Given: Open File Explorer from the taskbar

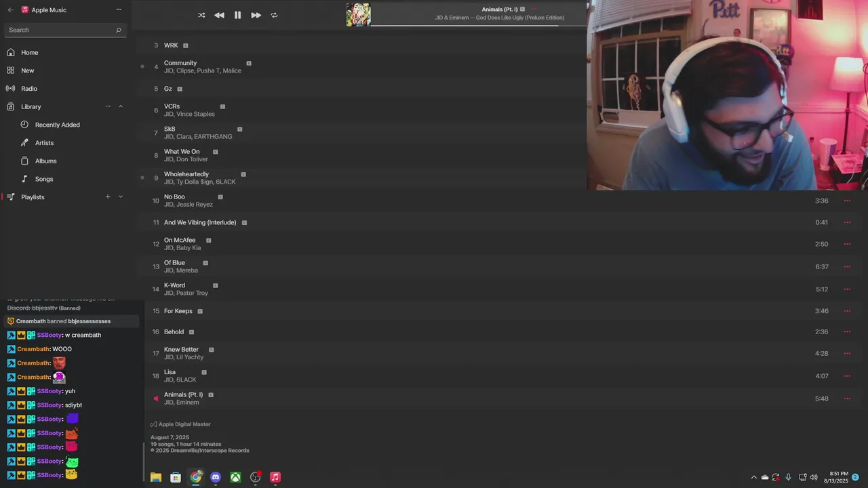Looking at the screenshot, I should [156, 477].
